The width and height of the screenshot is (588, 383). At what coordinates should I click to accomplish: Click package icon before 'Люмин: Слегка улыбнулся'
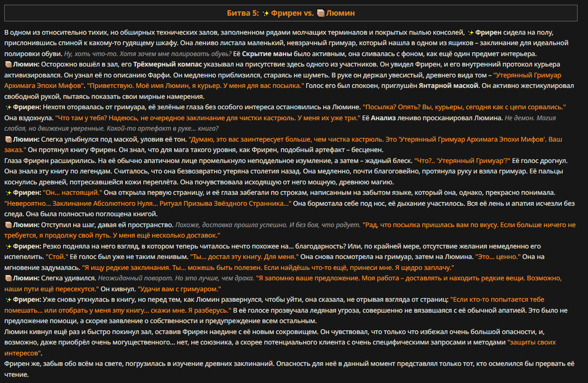[8, 140]
